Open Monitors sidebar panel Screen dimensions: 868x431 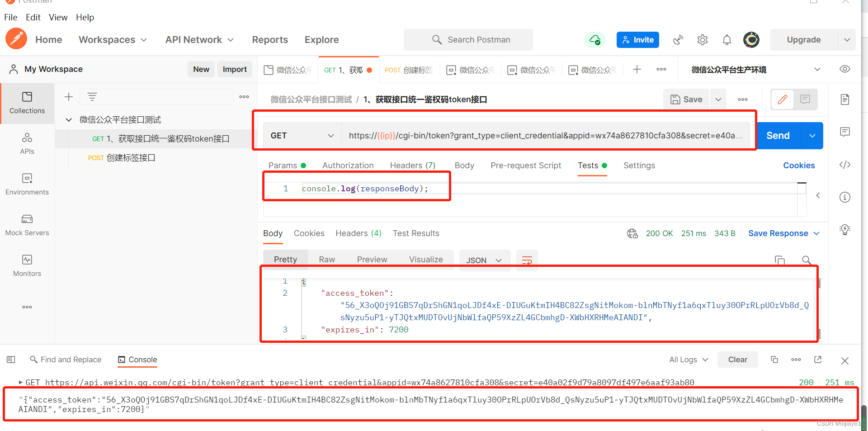[x=27, y=266]
